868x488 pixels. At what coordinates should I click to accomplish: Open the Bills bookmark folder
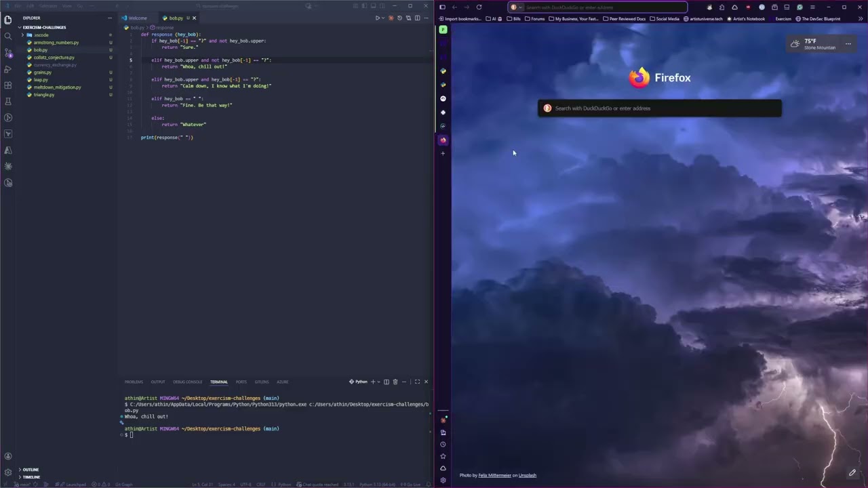[513, 19]
